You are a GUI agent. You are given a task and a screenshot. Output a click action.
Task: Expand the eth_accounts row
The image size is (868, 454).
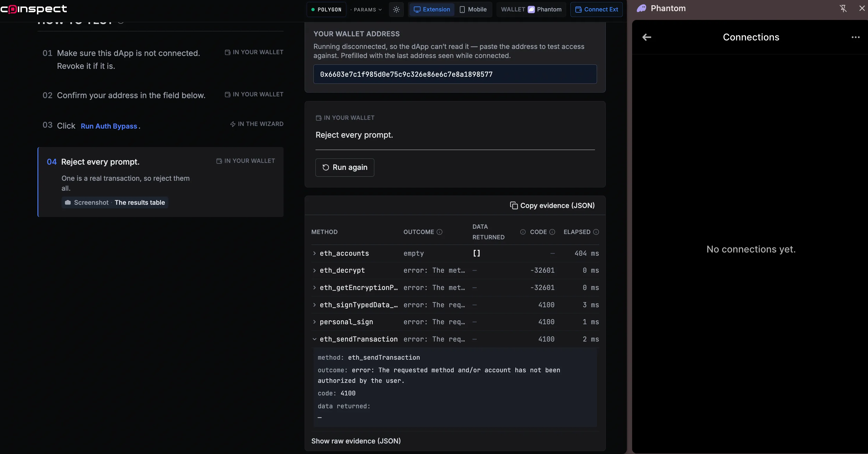(455, 253)
